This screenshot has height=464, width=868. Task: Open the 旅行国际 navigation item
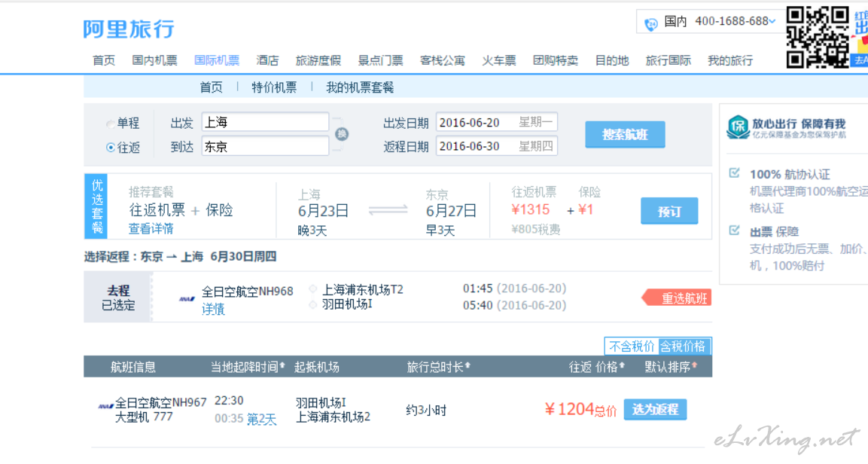[669, 60]
